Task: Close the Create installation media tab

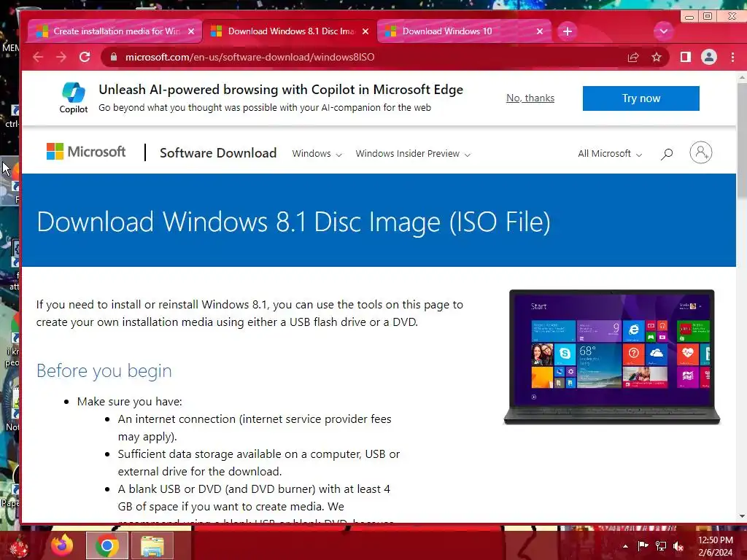Action: point(191,31)
